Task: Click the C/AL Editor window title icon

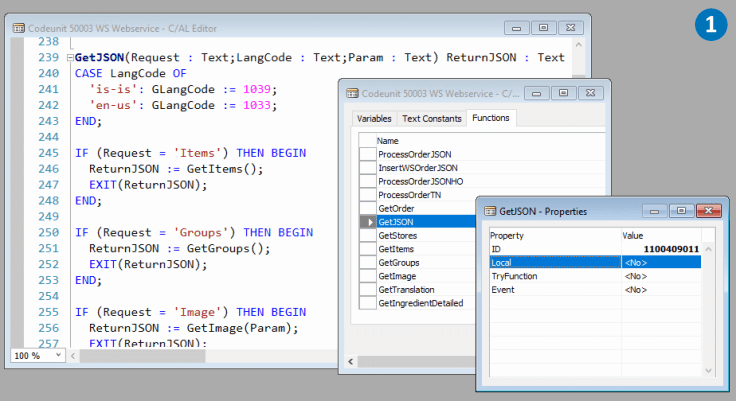Action: tap(19, 28)
